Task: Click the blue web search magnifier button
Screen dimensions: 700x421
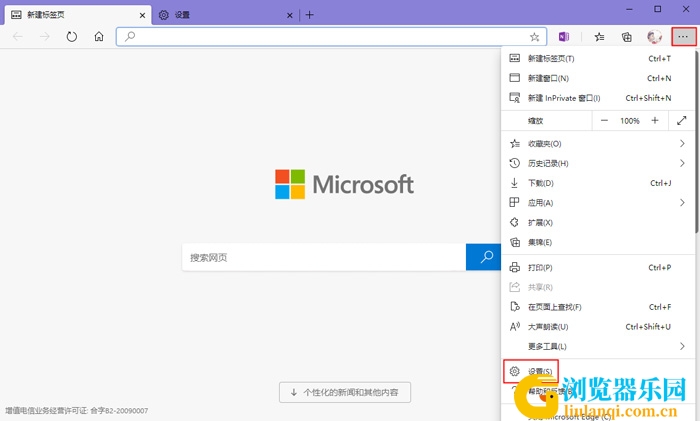Action: [x=483, y=257]
